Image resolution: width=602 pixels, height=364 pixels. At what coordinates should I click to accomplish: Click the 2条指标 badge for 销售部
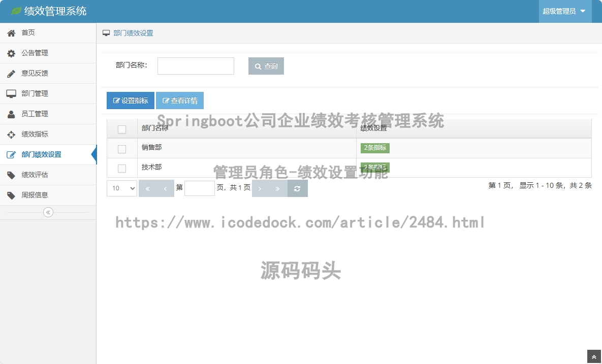(375, 148)
